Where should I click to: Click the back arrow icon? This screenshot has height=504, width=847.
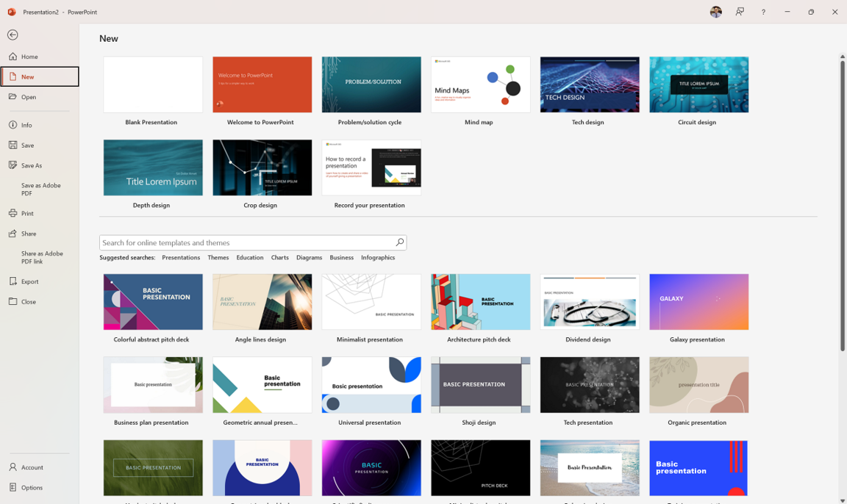(12, 35)
